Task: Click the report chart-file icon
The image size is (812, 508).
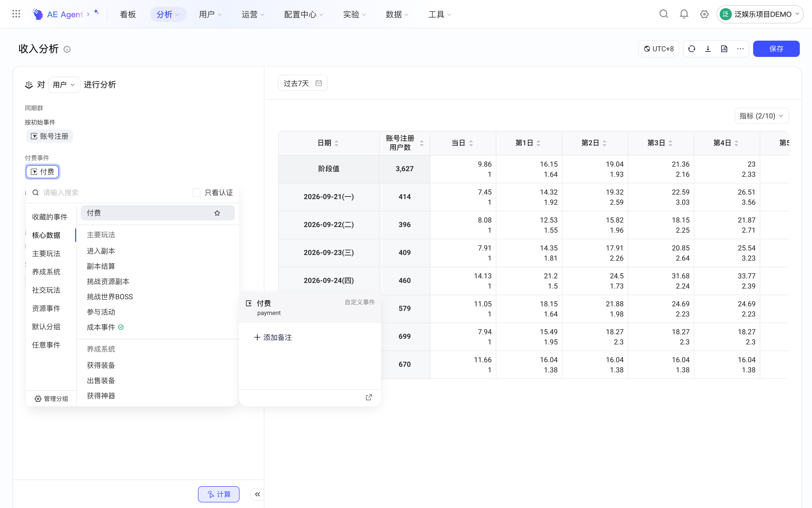Action: (724, 49)
